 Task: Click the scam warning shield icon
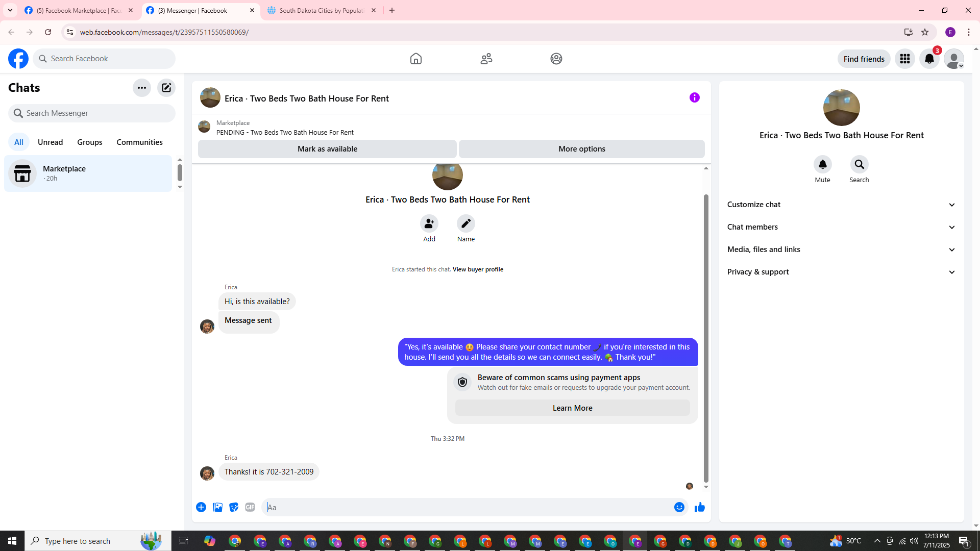point(462,382)
